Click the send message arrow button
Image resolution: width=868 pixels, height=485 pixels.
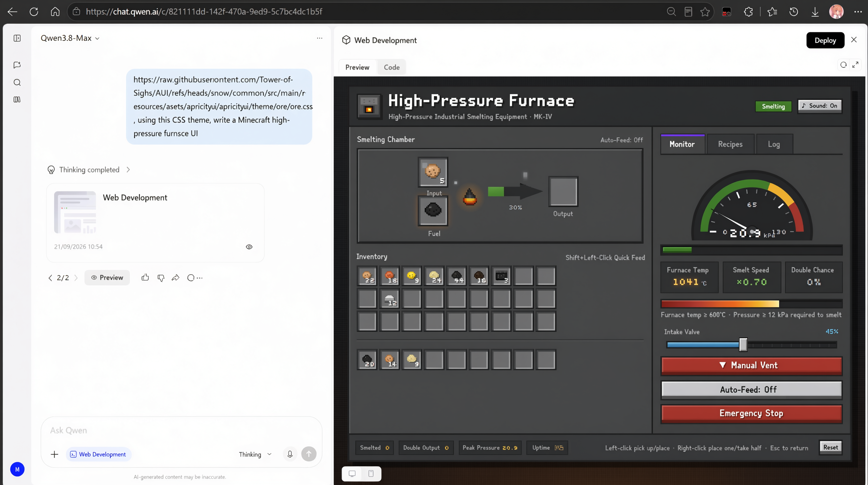309,454
